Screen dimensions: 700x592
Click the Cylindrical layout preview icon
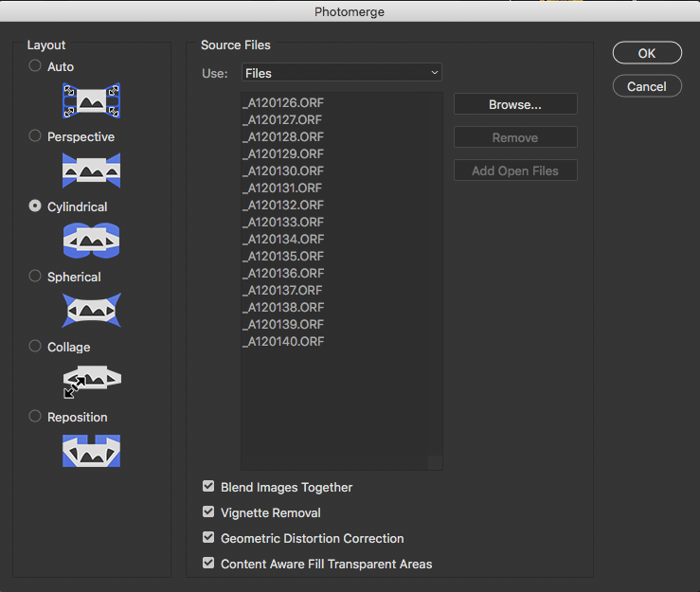tap(91, 241)
